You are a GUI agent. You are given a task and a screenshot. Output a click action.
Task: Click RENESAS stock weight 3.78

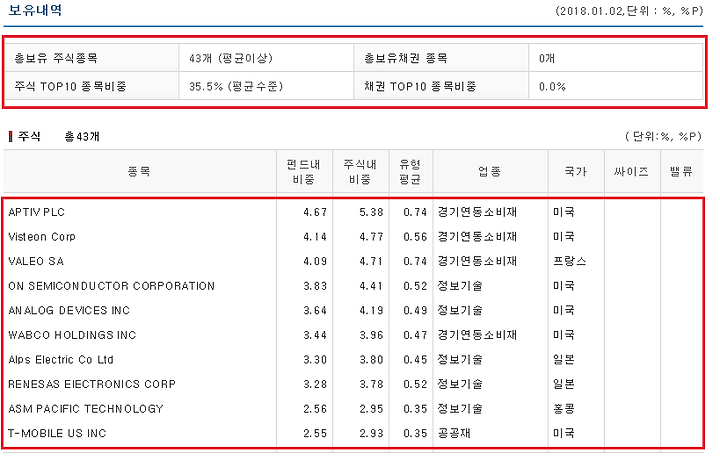tap(371, 384)
